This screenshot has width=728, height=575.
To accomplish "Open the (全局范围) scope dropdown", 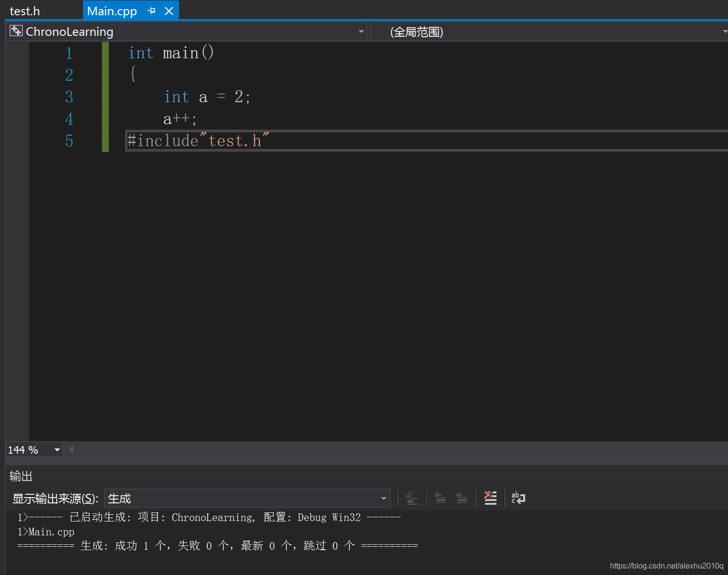I will tap(549, 32).
